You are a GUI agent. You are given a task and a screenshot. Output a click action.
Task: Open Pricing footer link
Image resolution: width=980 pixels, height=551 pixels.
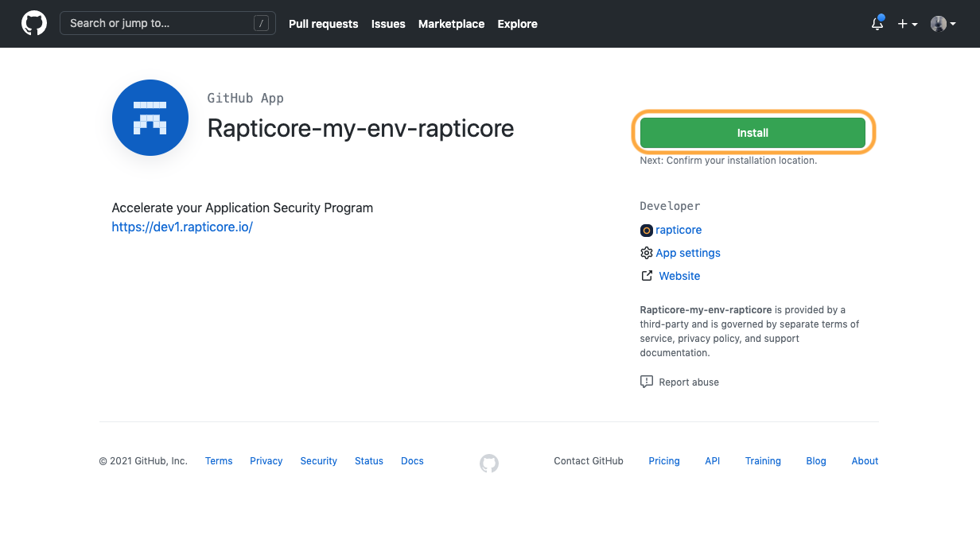click(x=664, y=461)
